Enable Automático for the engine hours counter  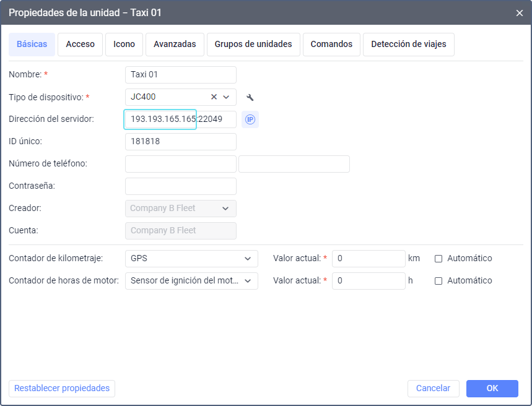(x=438, y=281)
